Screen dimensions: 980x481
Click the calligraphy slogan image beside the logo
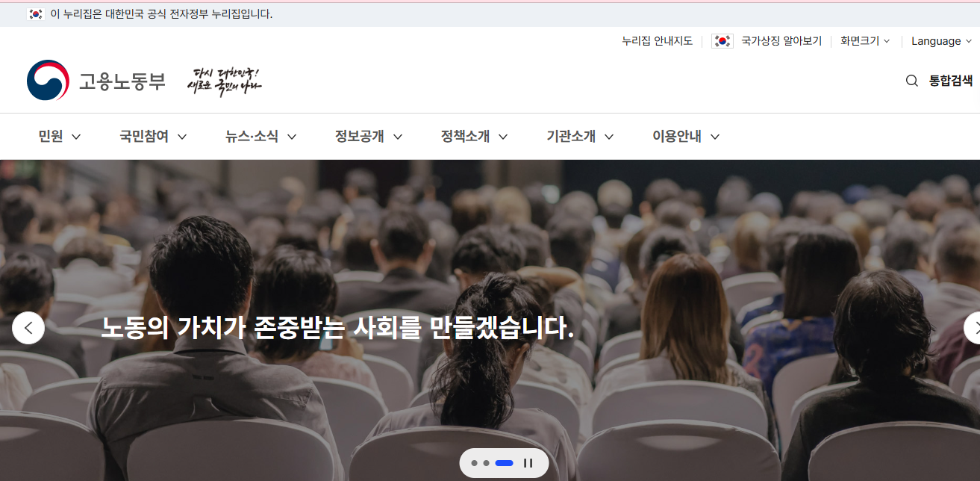pos(225,78)
